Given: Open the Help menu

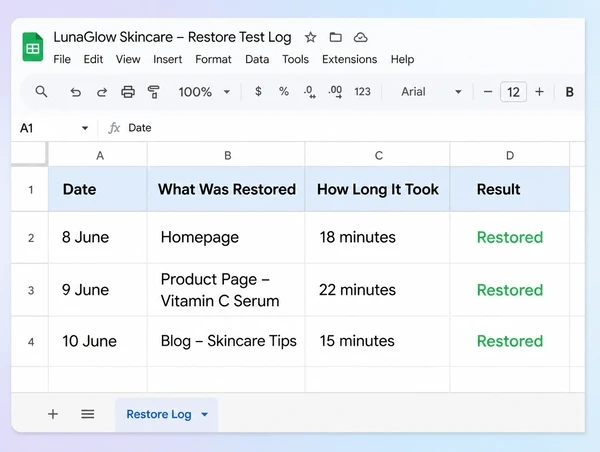Looking at the screenshot, I should [x=402, y=59].
